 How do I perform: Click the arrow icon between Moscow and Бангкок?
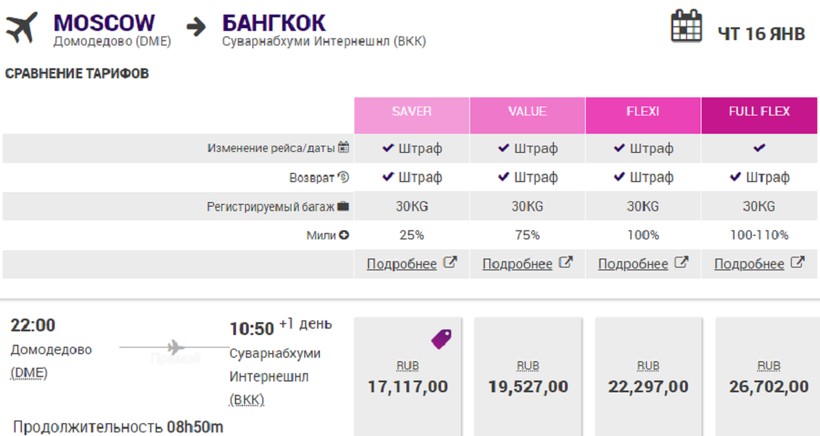[196, 27]
